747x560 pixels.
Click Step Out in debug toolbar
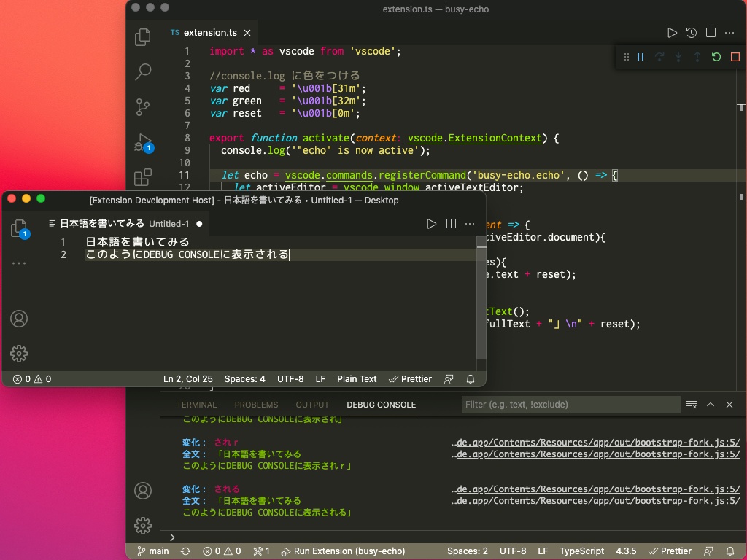click(697, 57)
